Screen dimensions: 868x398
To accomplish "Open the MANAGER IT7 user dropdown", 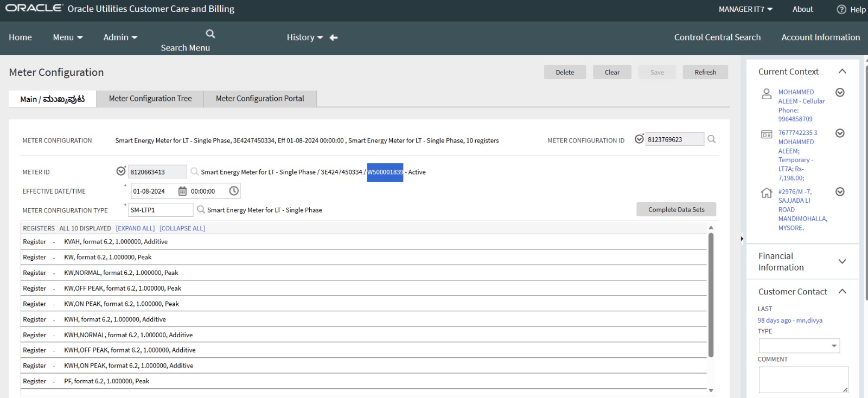I will coord(745,9).
